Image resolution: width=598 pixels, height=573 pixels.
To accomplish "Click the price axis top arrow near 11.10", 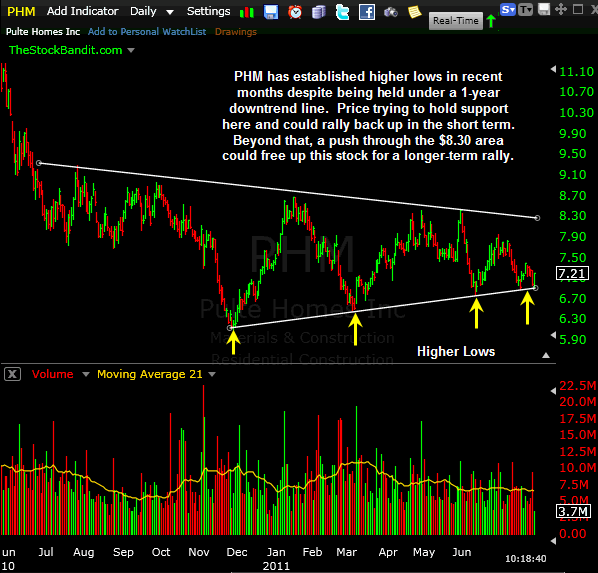I will click(553, 69).
